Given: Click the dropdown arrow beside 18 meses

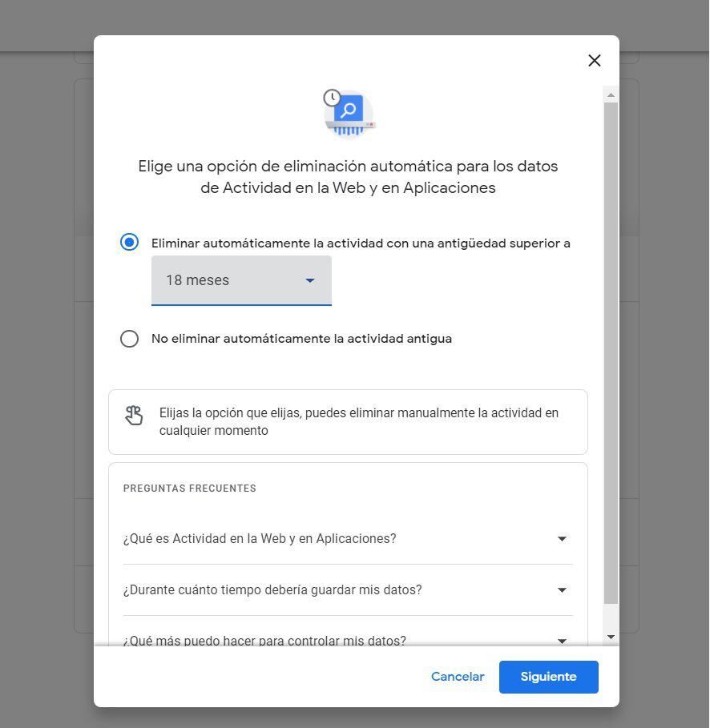Looking at the screenshot, I should [x=310, y=280].
